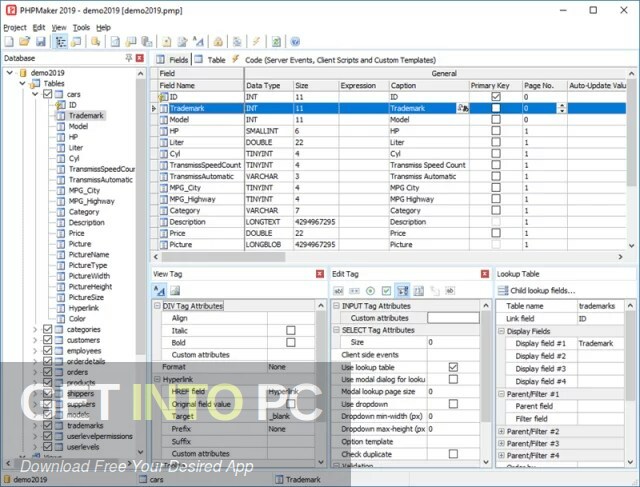Image resolution: width=640 pixels, height=487 pixels.
Task: Expand the Parent/Filter #2 section
Action: pos(501,431)
